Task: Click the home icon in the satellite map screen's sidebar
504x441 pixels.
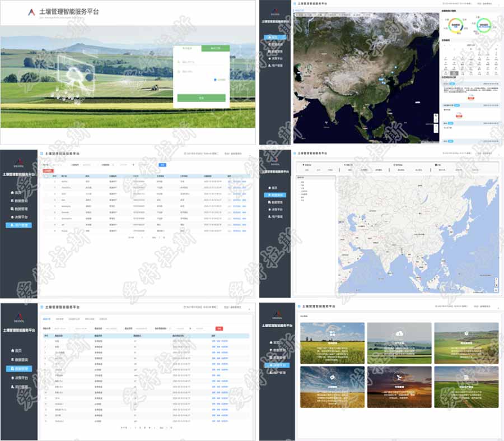Action: [270, 37]
